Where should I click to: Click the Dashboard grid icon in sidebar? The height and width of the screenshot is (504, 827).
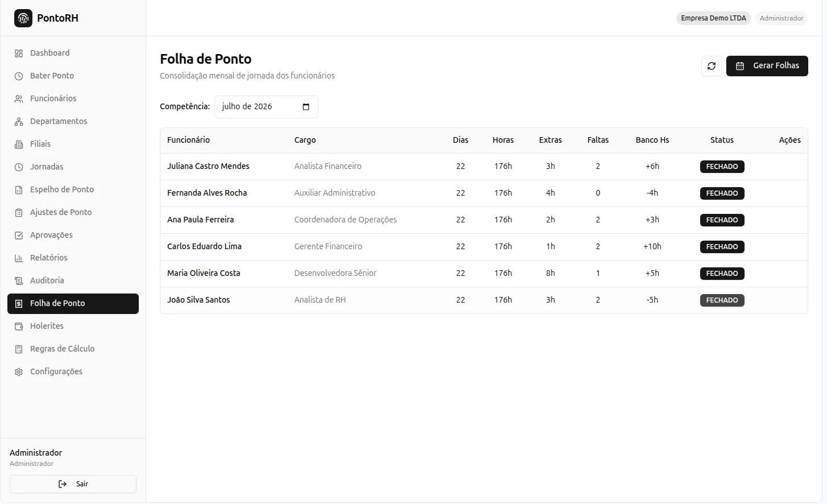pos(19,53)
